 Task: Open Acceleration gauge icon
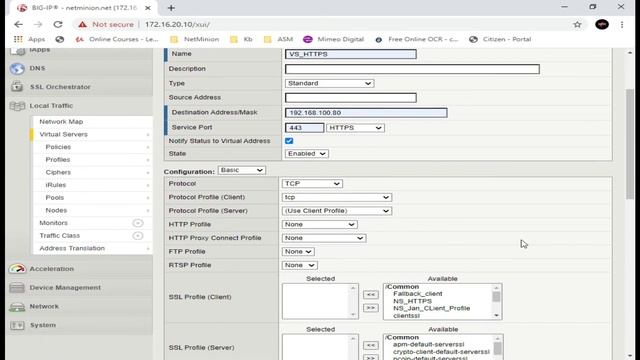tap(17, 269)
